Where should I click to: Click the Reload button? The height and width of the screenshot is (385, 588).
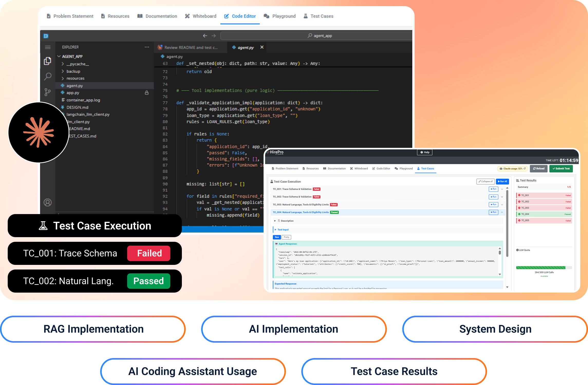coord(539,169)
